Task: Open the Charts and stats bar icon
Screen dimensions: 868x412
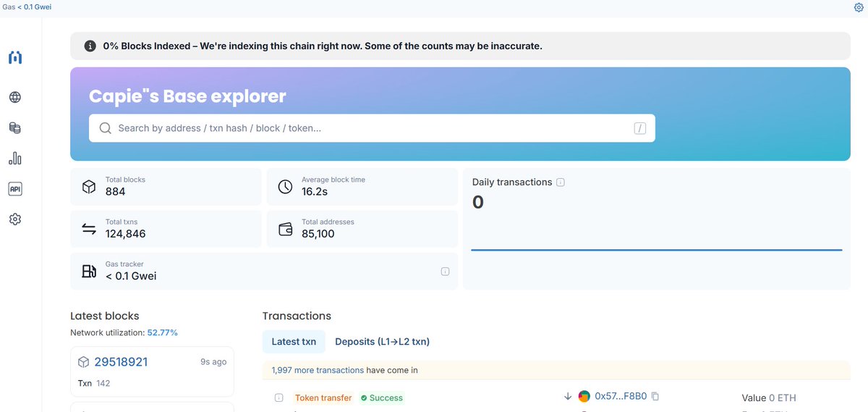Action: 14,158
